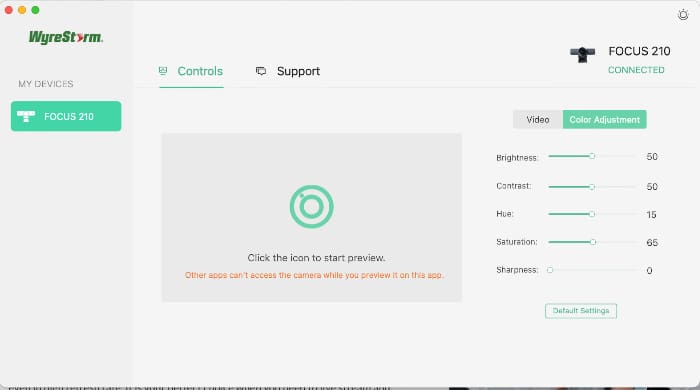Click the Sharpness value 0
Viewport: 700px width, 390px height.
[x=649, y=270]
